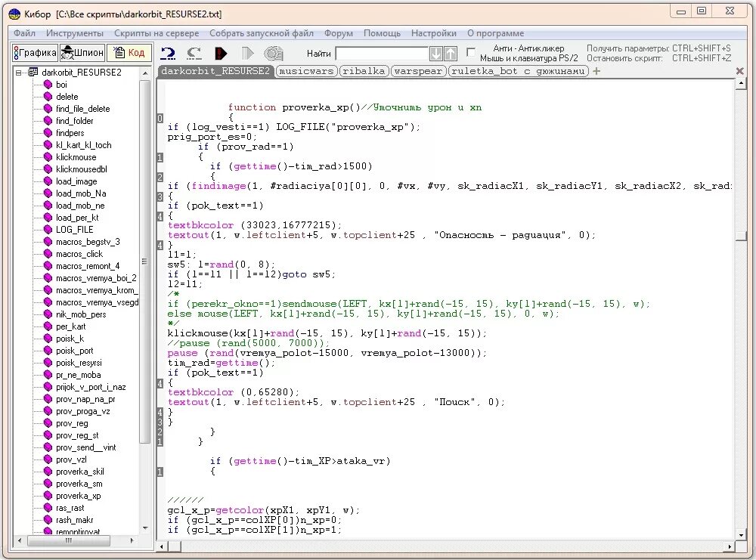Select load_image in the tree
The height and width of the screenshot is (560, 756).
(76, 181)
